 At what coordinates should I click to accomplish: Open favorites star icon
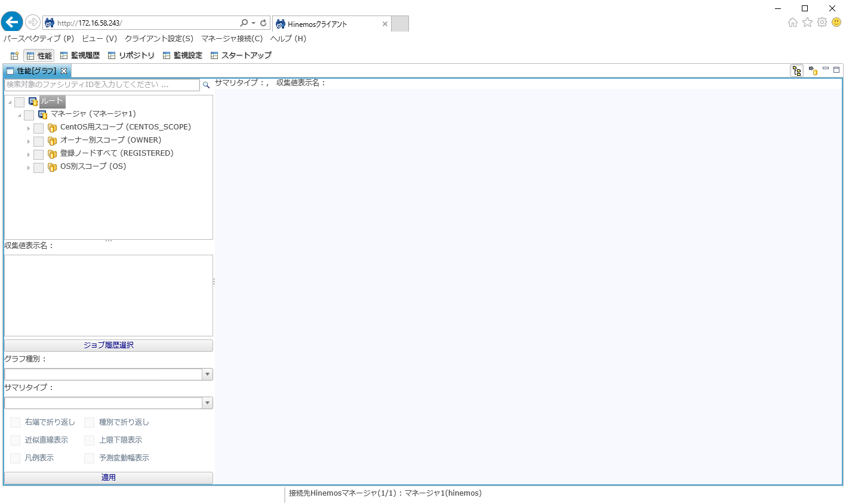[x=807, y=22]
